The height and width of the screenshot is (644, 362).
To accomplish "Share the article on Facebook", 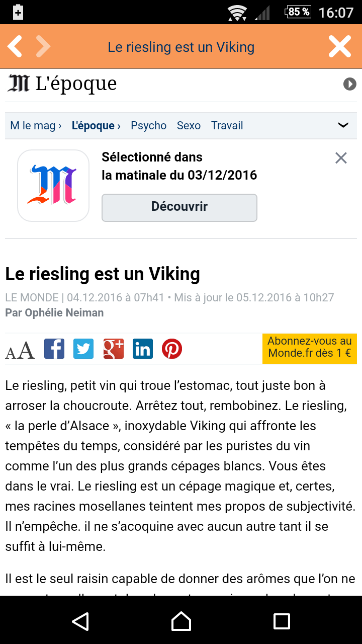I will (54, 349).
